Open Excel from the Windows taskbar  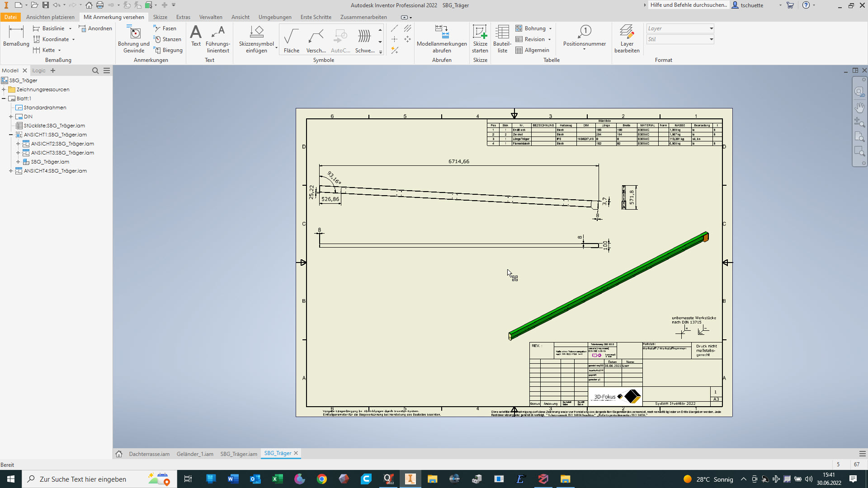coord(277,479)
